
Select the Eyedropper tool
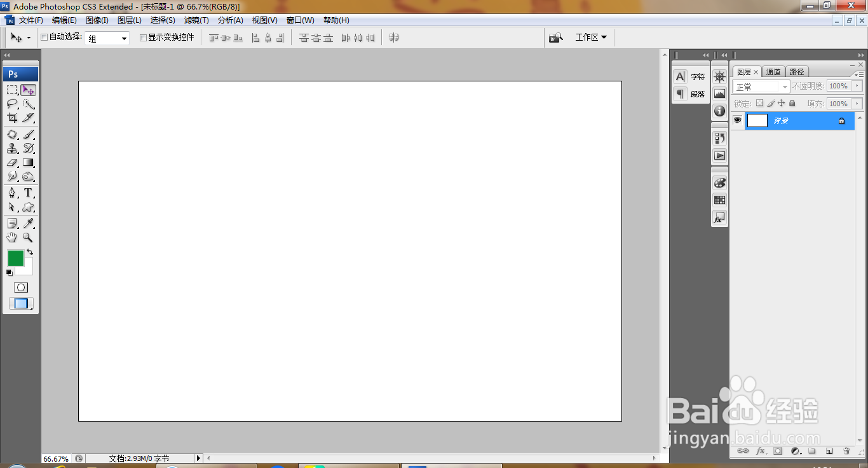click(x=29, y=223)
